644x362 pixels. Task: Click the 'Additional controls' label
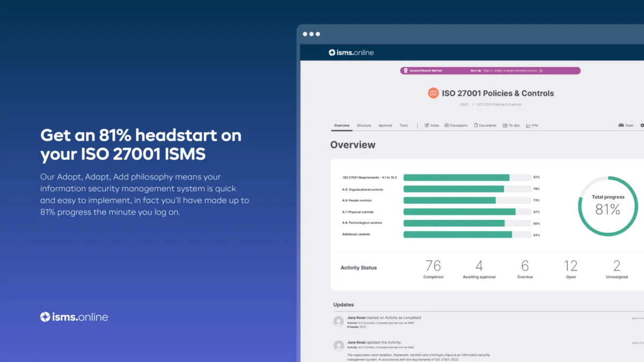pos(356,234)
